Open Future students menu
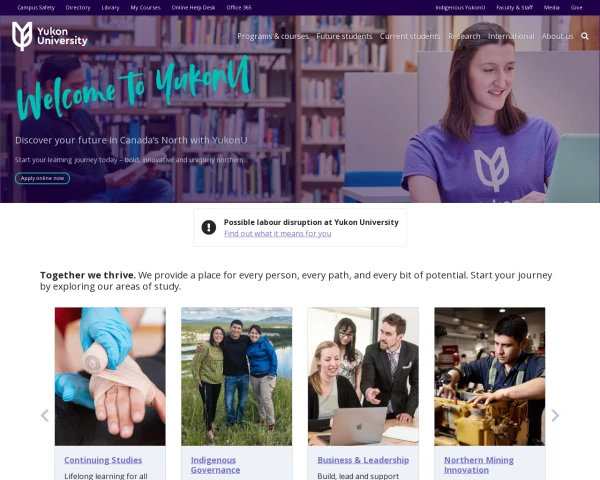 (x=344, y=36)
